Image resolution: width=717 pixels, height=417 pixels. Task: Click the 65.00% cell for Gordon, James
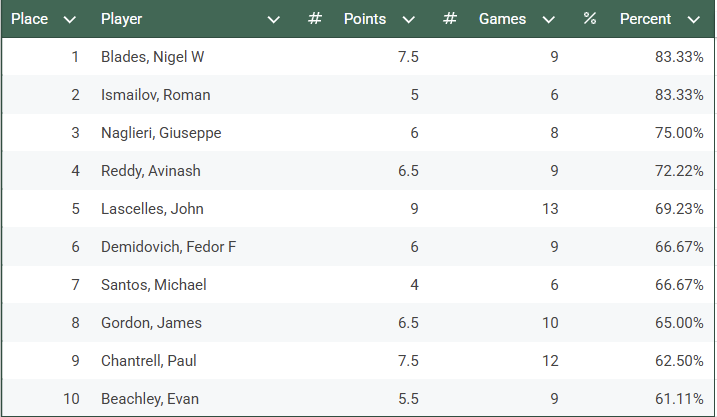[x=678, y=323]
